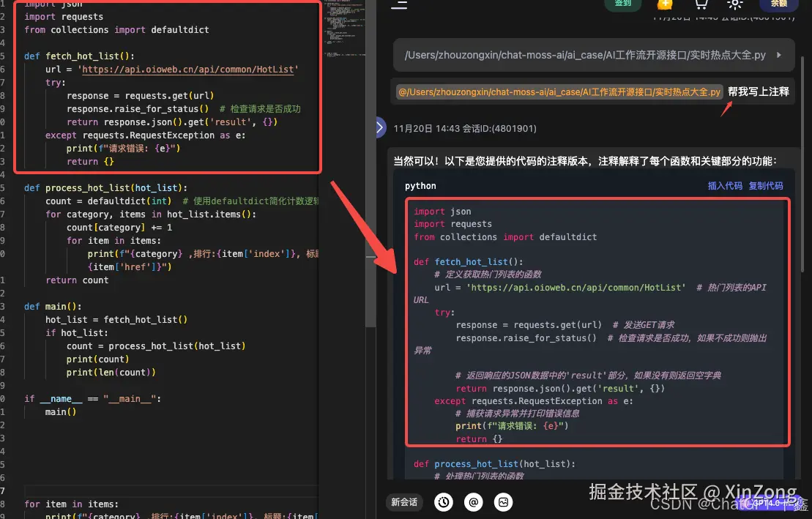Screen dimensions: 812x519
Task: Collapse chat panel using blue chevron
Action: pos(379,127)
